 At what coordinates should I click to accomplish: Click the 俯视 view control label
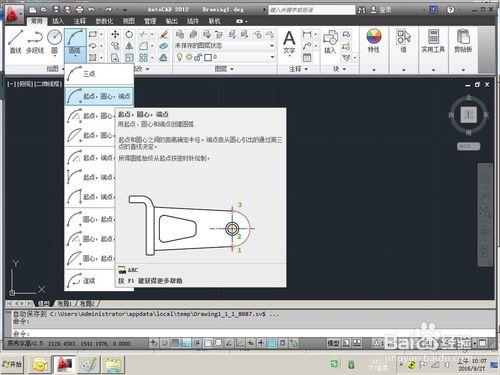tap(26, 84)
